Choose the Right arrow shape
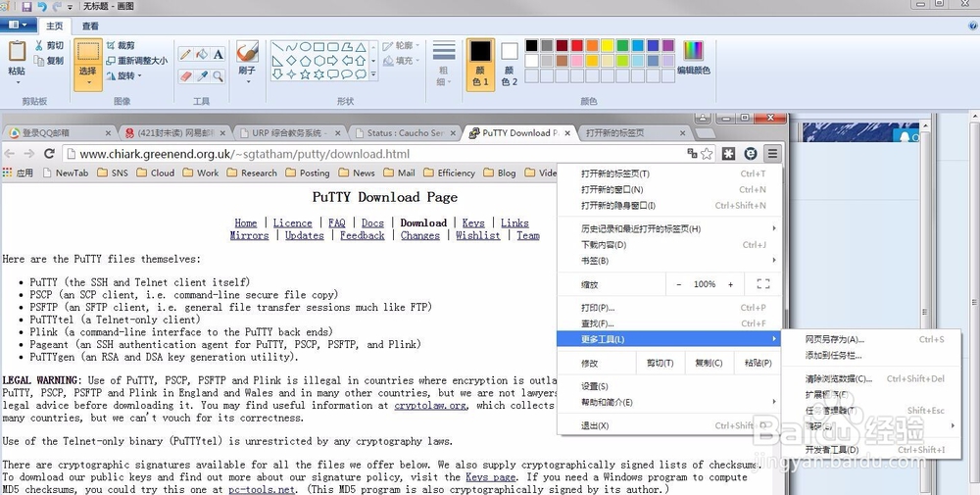 pos(332,61)
